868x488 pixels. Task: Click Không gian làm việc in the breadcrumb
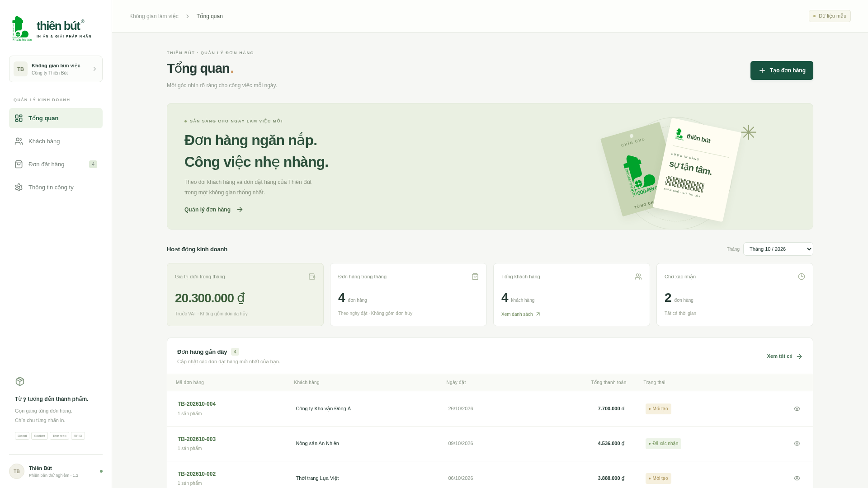[x=154, y=16]
